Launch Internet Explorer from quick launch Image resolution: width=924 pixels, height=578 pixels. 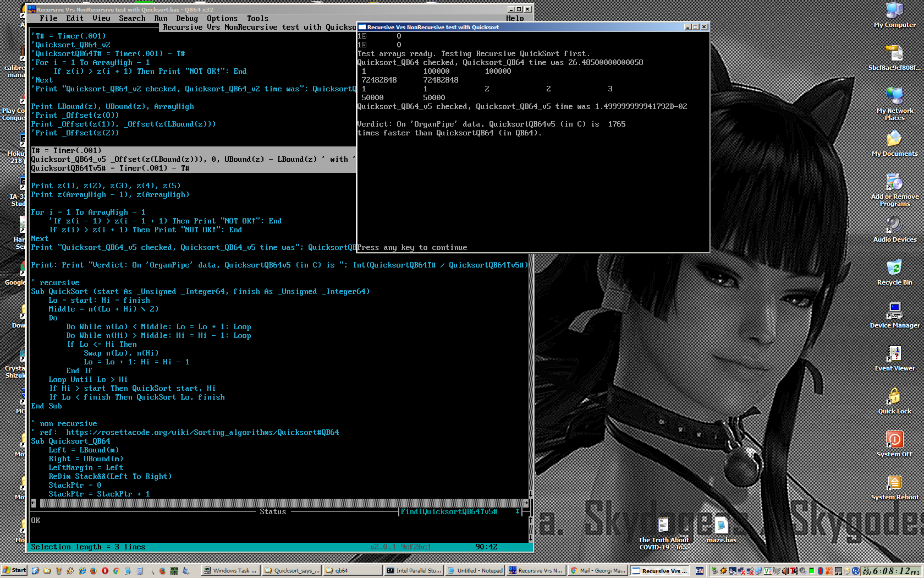(82, 571)
